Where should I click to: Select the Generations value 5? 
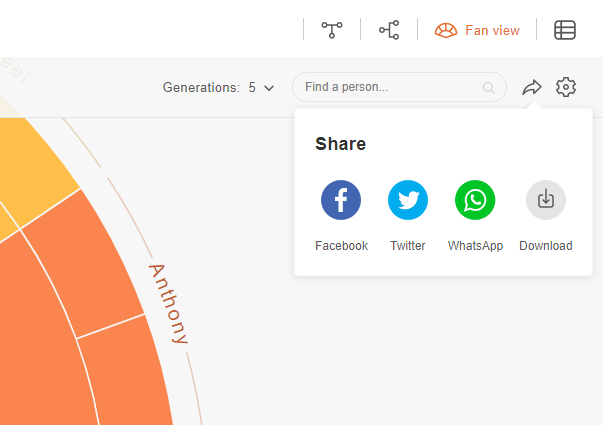pyautogui.click(x=252, y=87)
